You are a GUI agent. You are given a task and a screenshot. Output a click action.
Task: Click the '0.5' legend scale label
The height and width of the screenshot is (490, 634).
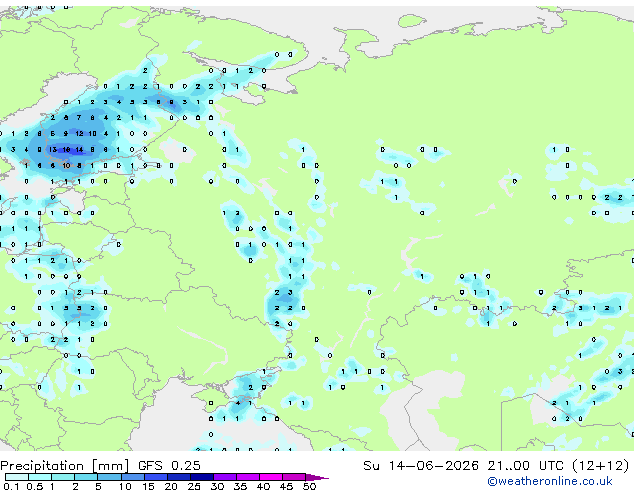[x=35, y=486]
